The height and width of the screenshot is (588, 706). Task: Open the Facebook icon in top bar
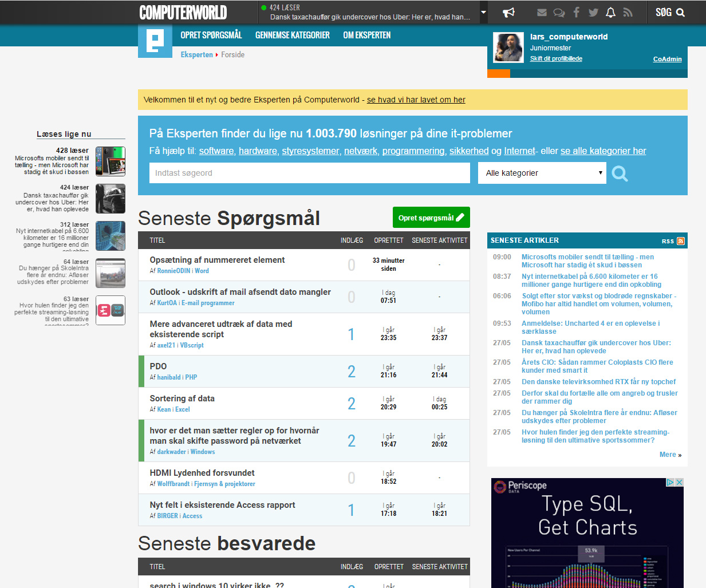(x=576, y=13)
